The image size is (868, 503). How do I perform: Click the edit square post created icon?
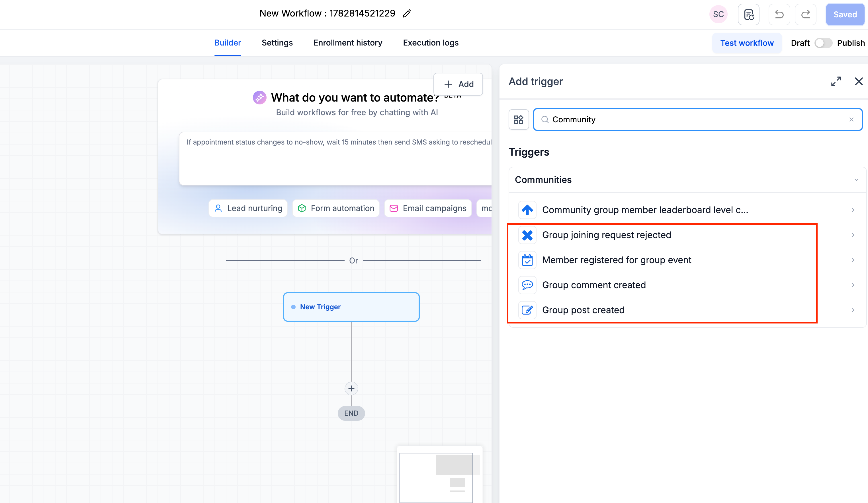(x=527, y=310)
